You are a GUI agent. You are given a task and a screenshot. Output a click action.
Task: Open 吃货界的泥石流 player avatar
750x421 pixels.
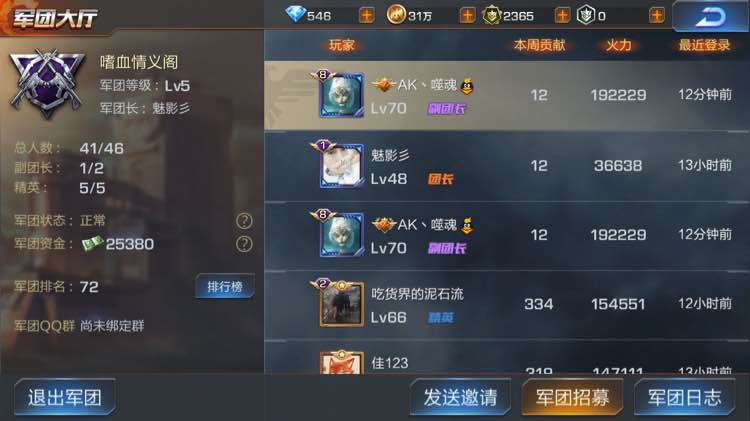pos(341,304)
